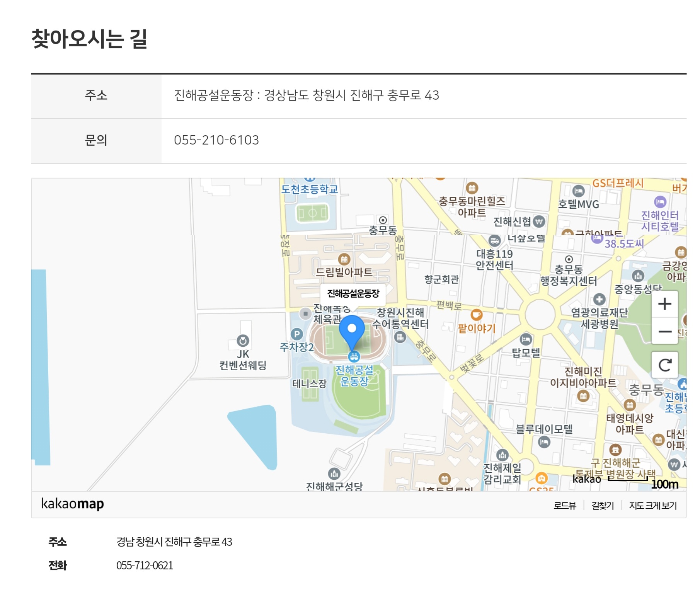Click the 진해공설운동장 map label bubble
700x591 pixels.
pos(353,294)
